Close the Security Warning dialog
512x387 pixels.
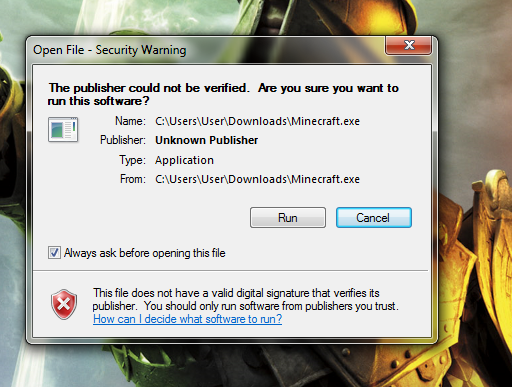(409, 45)
